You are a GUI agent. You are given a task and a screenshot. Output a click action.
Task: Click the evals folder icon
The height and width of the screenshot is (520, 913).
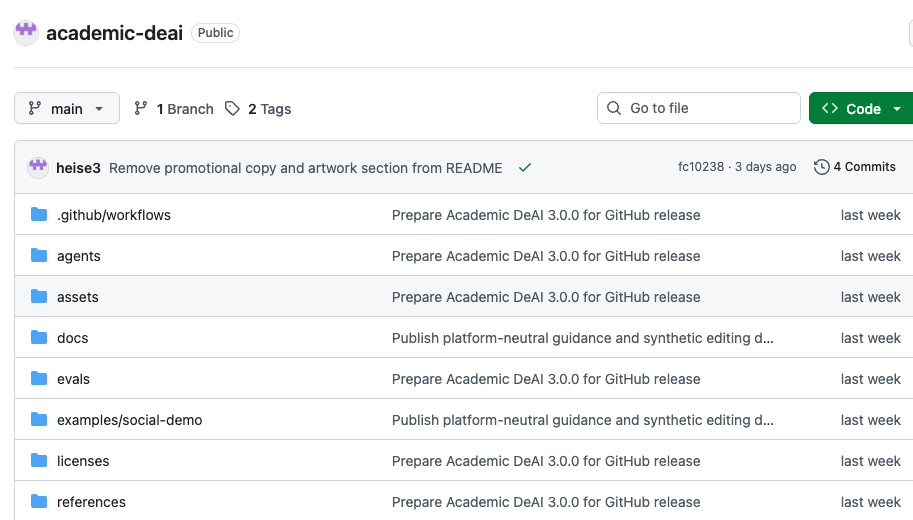click(x=39, y=378)
